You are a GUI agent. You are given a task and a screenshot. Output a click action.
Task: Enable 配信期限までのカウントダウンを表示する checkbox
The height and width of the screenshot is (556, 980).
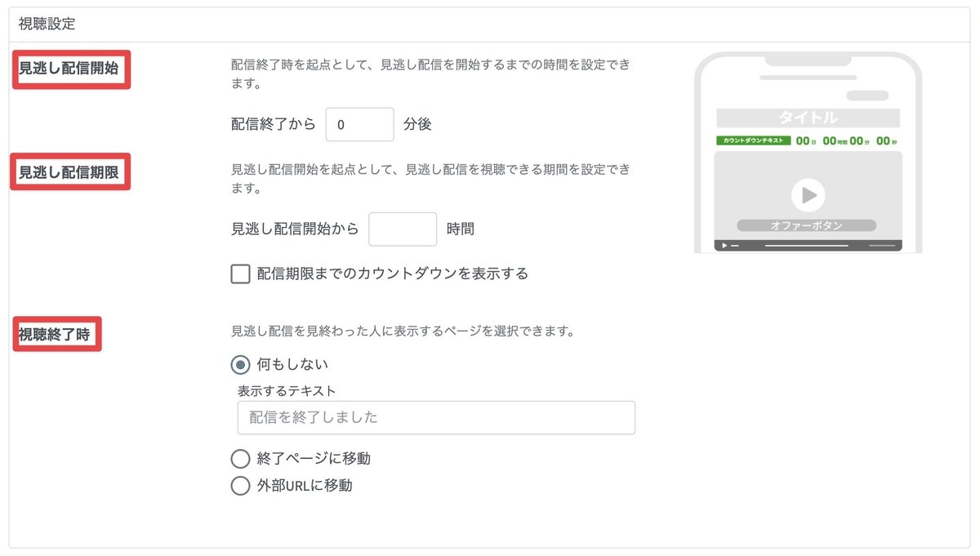pyautogui.click(x=240, y=274)
